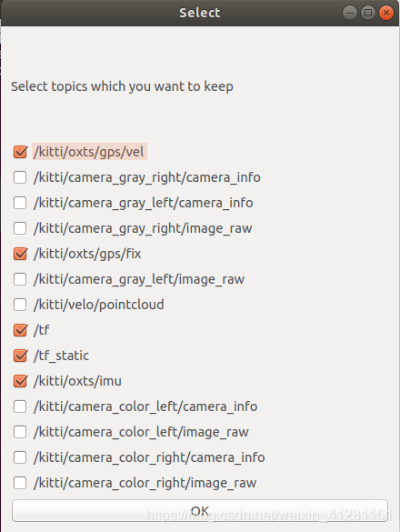Enable /kitti/camera_gray_right/camera_info checkbox
Screen dimensions: 400x532
[x=20, y=177]
